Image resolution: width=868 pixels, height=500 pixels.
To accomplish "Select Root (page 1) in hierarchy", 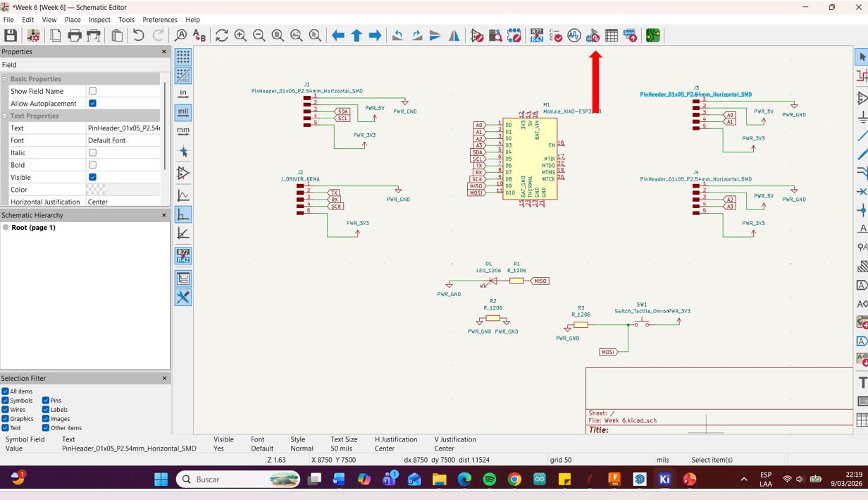I will pos(33,228).
